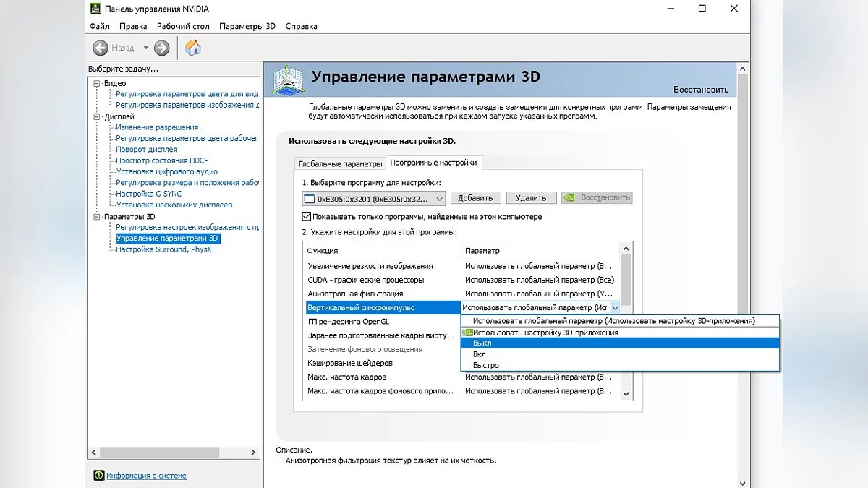Collapse the Параметры 3D tree node
This screenshot has width=868, height=488.
click(x=98, y=216)
